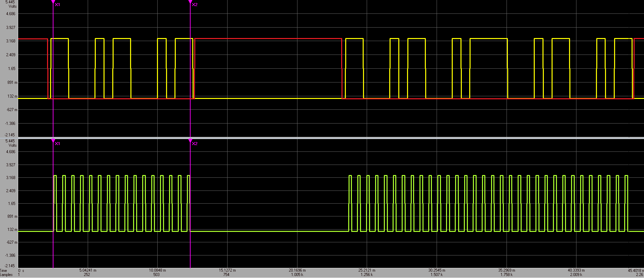Click "1.65" voltage label in lower pane
Screen dimensions: 644x278
click(x=12, y=204)
